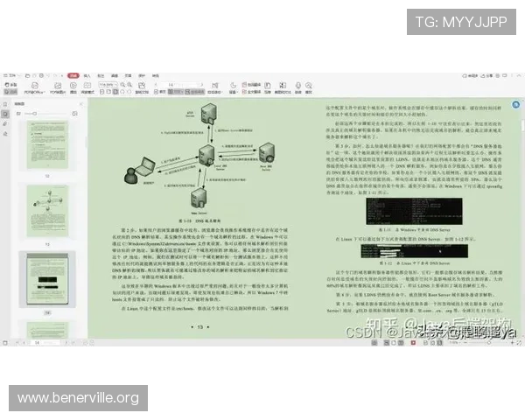
Task: Start read aloud with microphone icon
Action: [298, 87]
